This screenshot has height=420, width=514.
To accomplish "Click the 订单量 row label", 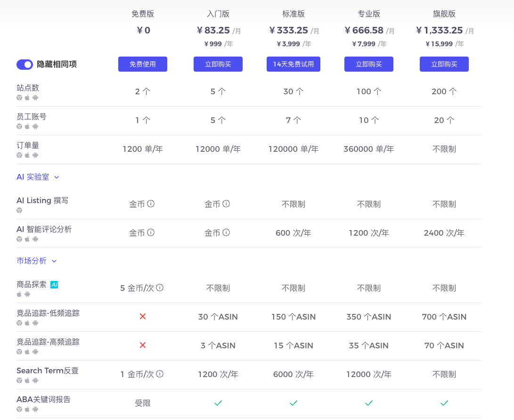I will point(28,145).
